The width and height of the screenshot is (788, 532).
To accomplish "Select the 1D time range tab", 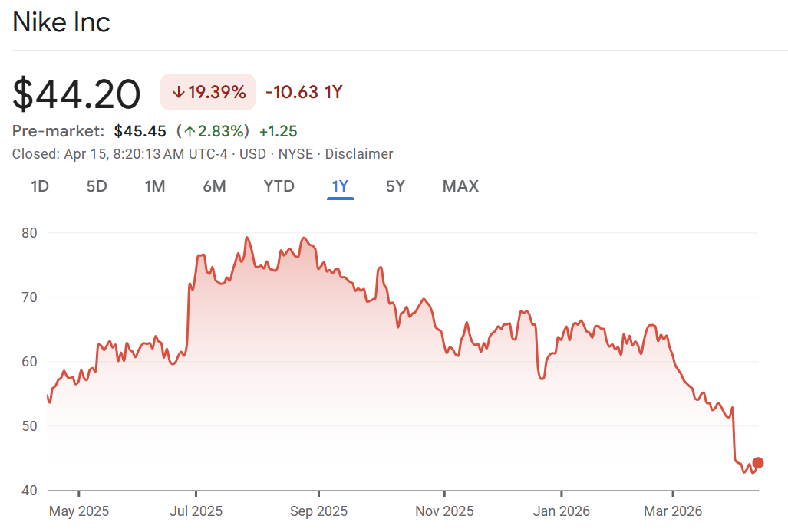I will pyautogui.click(x=40, y=186).
